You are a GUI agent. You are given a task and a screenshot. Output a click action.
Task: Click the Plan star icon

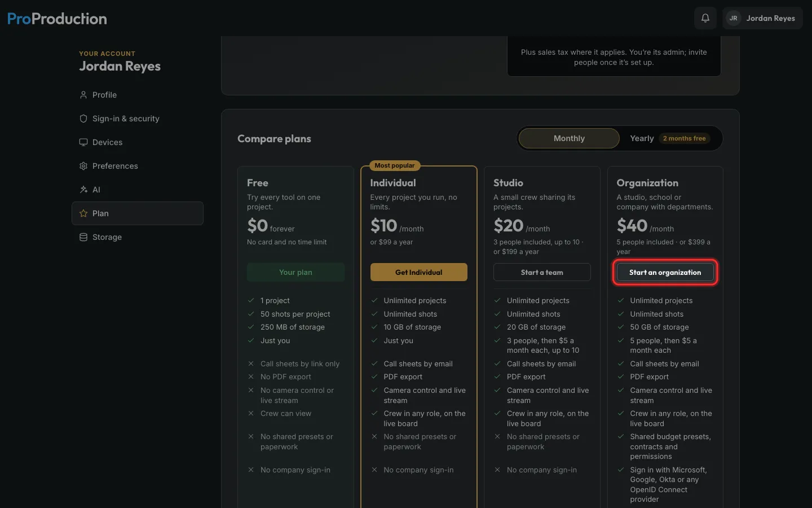tap(83, 213)
